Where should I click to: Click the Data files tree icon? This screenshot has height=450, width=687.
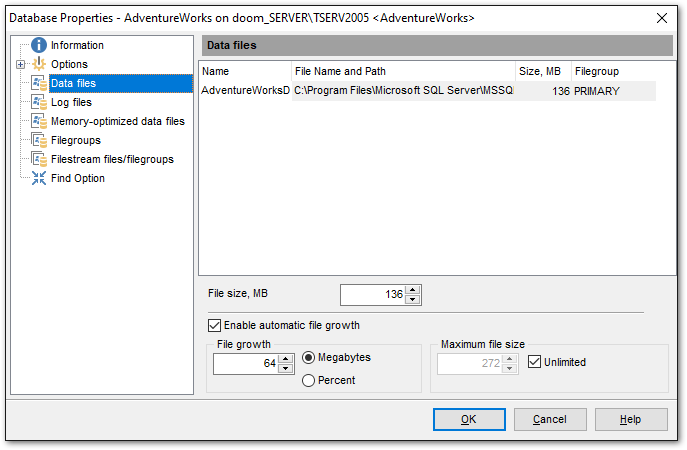click(39, 83)
